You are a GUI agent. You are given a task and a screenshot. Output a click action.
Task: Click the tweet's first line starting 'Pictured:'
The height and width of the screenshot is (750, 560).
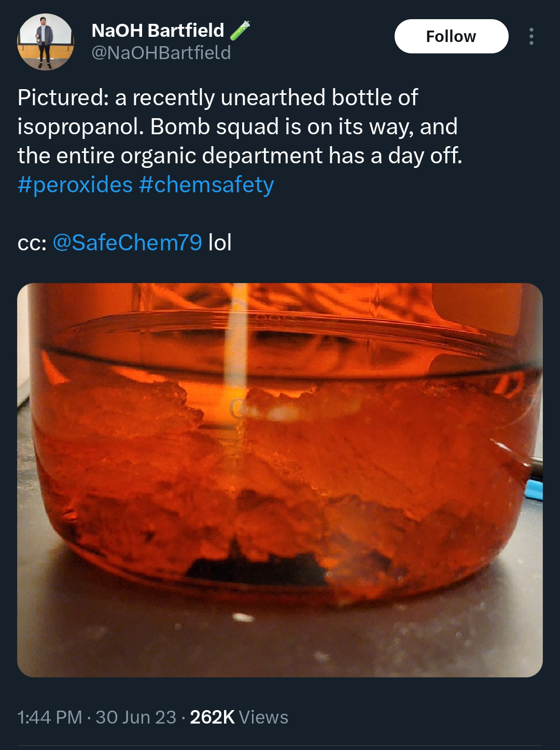click(218, 97)
